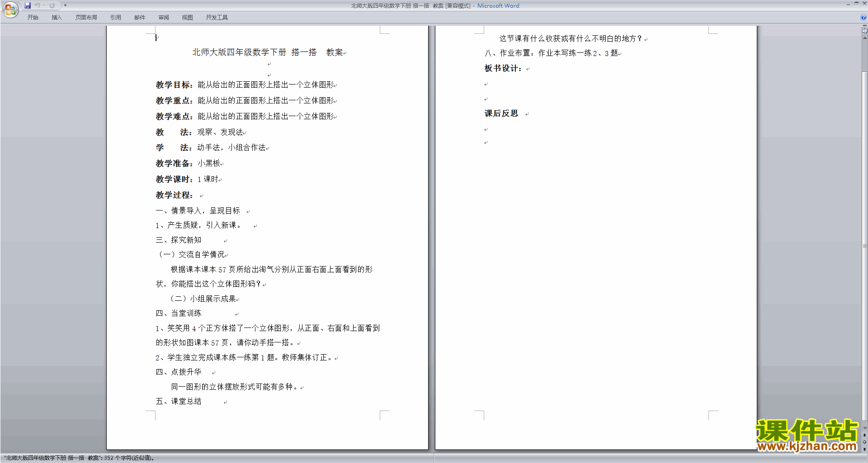Click the Save icon in Quick Access Toolbar
This screenshot has width=868, height=463.
click(x=28, y=5)
